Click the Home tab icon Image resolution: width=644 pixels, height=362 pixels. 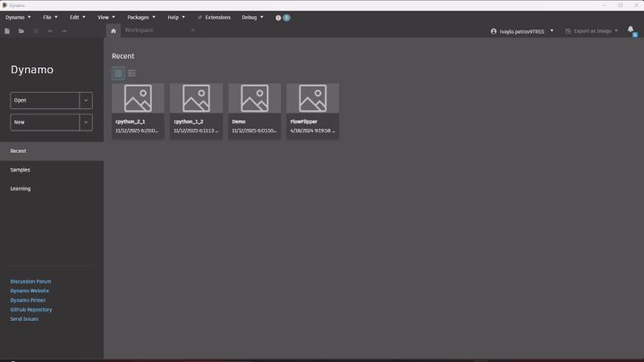point(113,30)
